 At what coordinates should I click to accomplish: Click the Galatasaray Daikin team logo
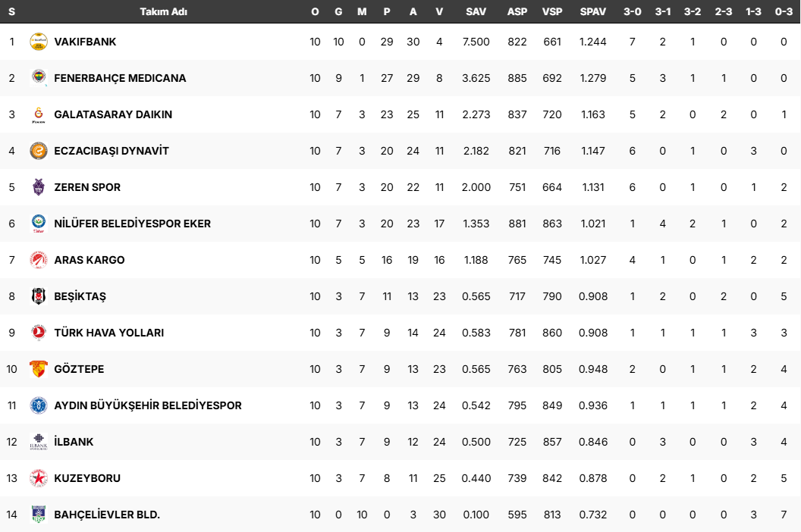point(39,114)
